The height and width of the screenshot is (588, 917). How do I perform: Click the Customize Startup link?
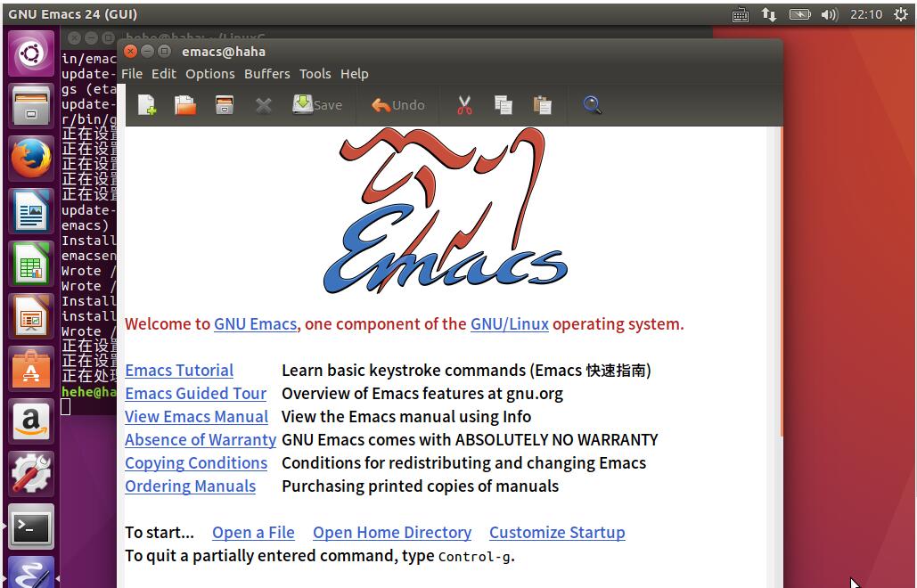pos(557,533)
